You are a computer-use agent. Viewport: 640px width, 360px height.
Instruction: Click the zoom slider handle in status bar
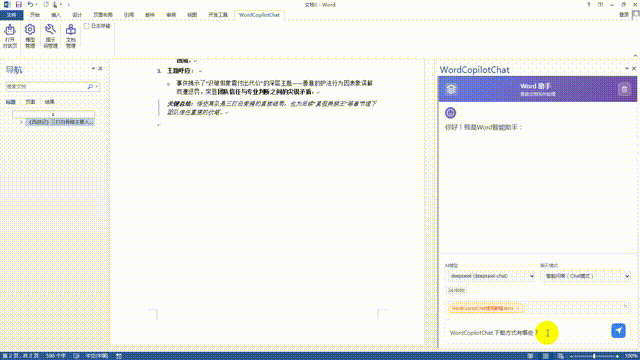point(594,356)
